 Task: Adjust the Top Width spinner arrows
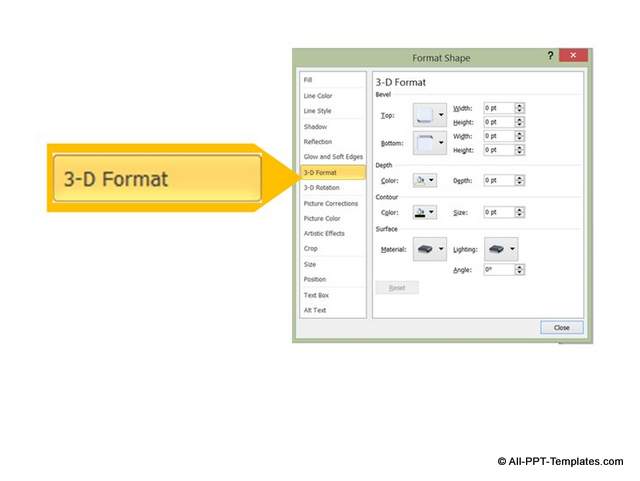click(x=520, y=108)
